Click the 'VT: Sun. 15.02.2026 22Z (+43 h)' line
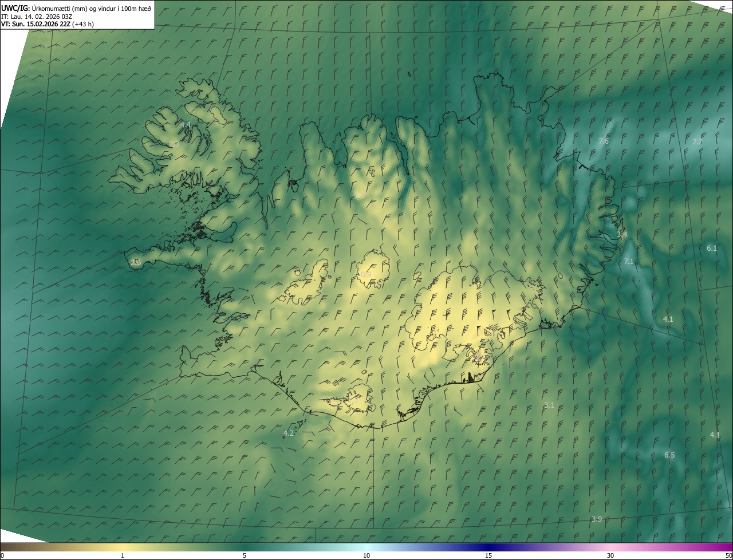 (48, 24)
